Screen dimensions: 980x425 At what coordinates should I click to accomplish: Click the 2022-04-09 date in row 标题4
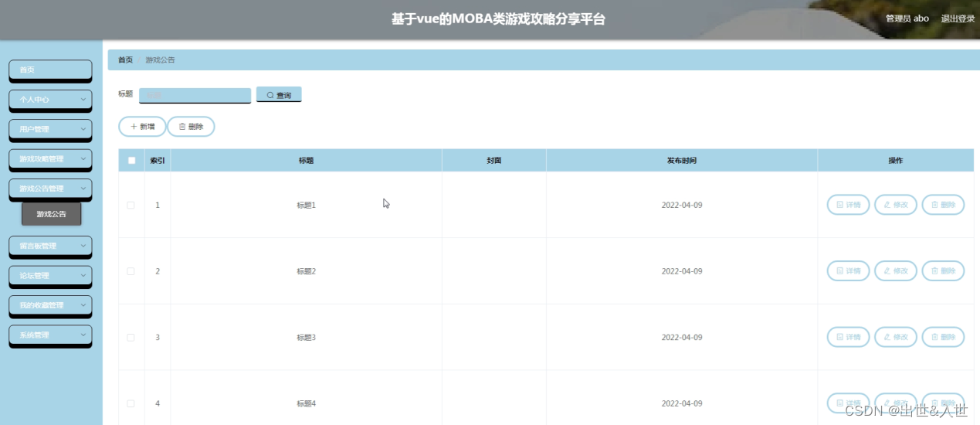tap(682, 403)
